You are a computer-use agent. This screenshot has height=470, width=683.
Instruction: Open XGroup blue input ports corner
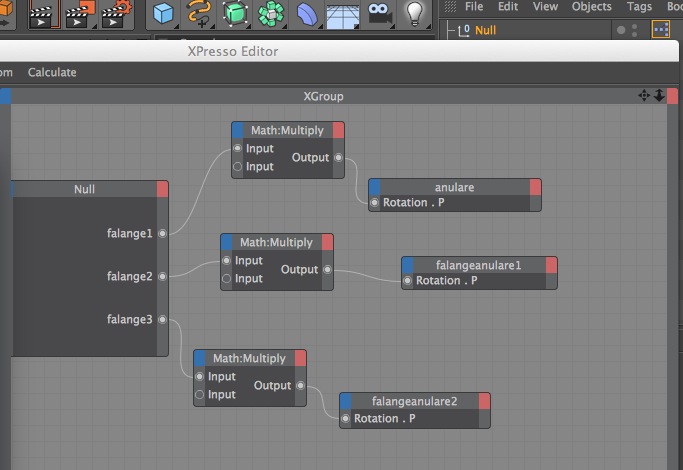click(5, 96)
